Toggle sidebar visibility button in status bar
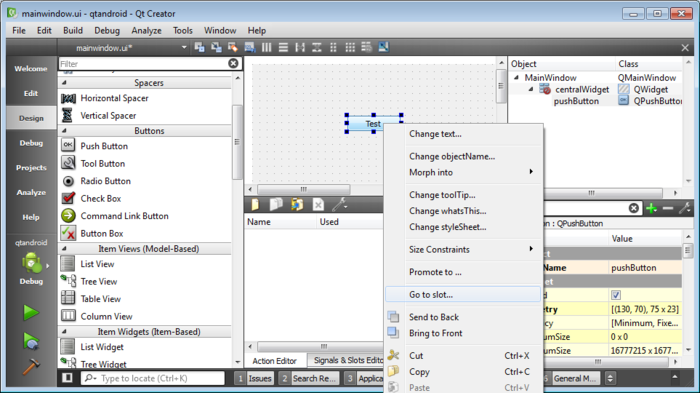The width and height of the screenshot is (700, 393). (67, 378)
